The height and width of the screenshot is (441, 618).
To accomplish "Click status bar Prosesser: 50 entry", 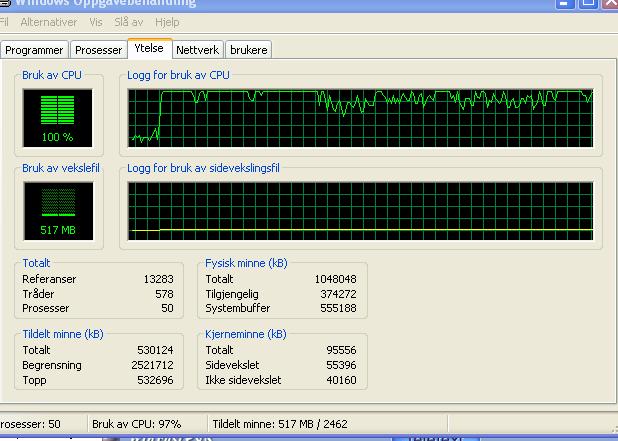I will [30, 424].
